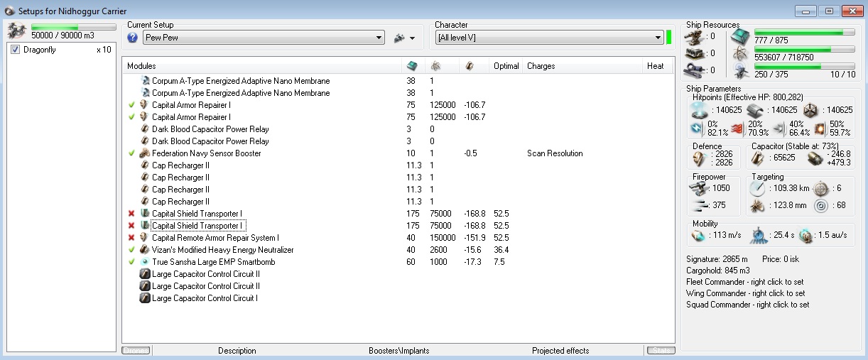This screenshot has width=868, height=360.
Task: Click the drone bay capacity bar
Action: tap(73, 27)
